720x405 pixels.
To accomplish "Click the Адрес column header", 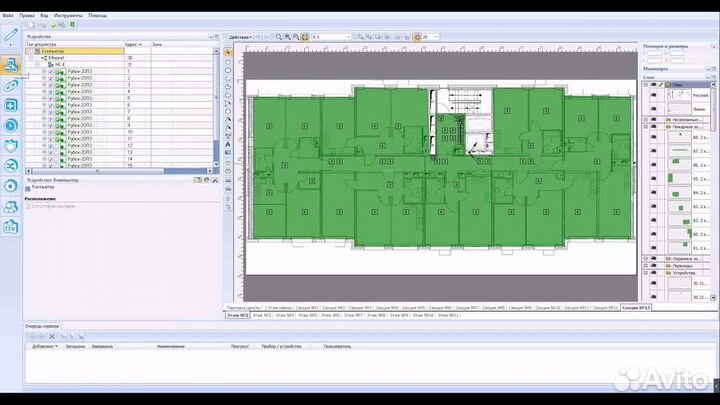I will point(132,45).
